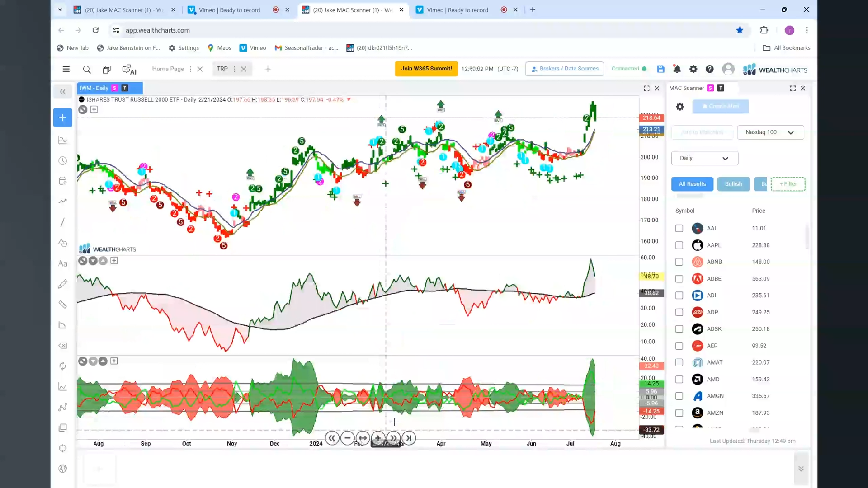Screen dimensions: 868x488
Task: Open Brokers / Data Sources
Action: [565, 69]
